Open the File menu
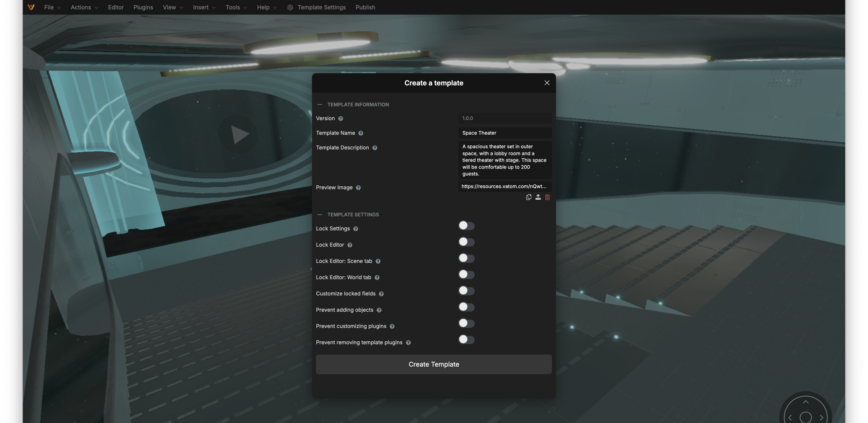868x423 pixels. coord(52,7)
